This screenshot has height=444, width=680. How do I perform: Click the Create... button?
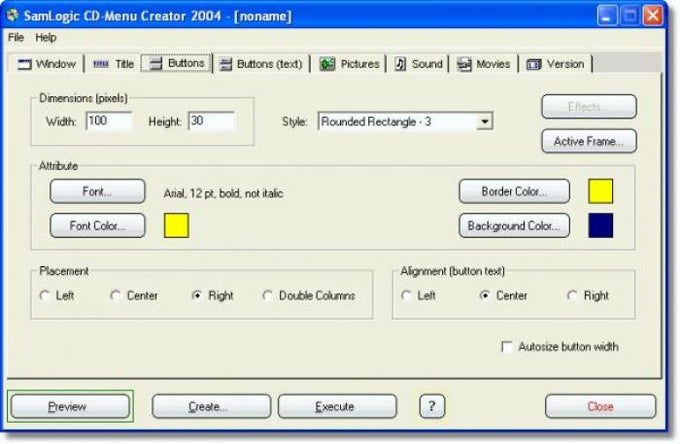pyautogui.click(x=212, y=406)
